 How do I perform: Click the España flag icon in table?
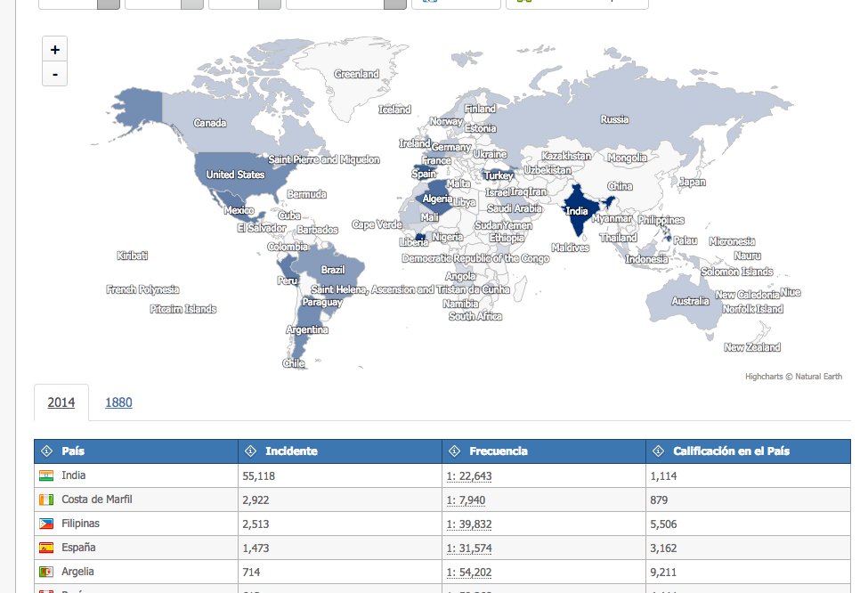click(46, 548)
